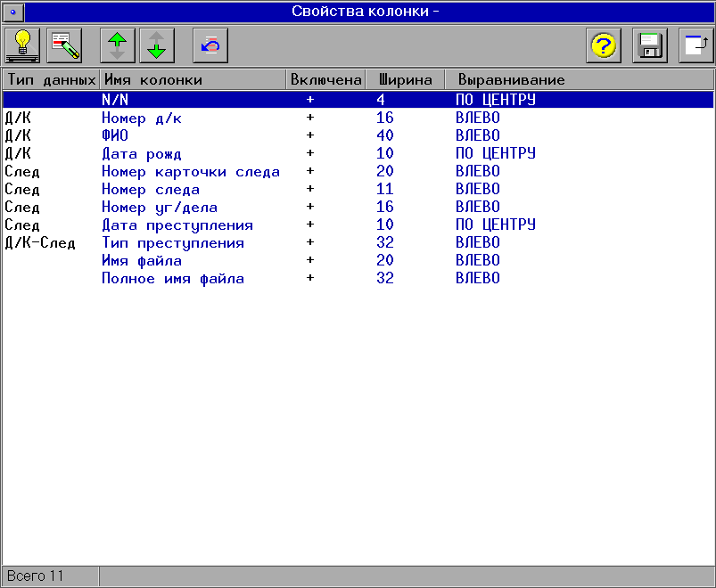Toggle the + in the N/N row

tap(310, 100)
